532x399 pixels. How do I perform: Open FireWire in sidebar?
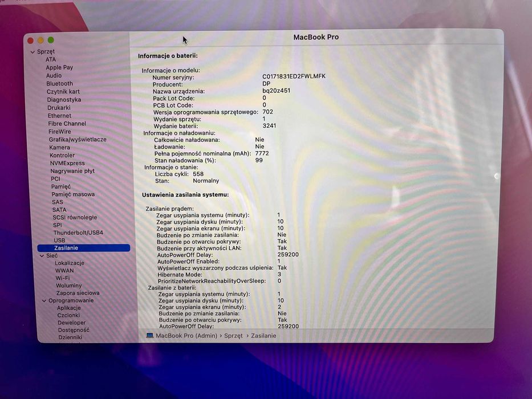(60, 132)
